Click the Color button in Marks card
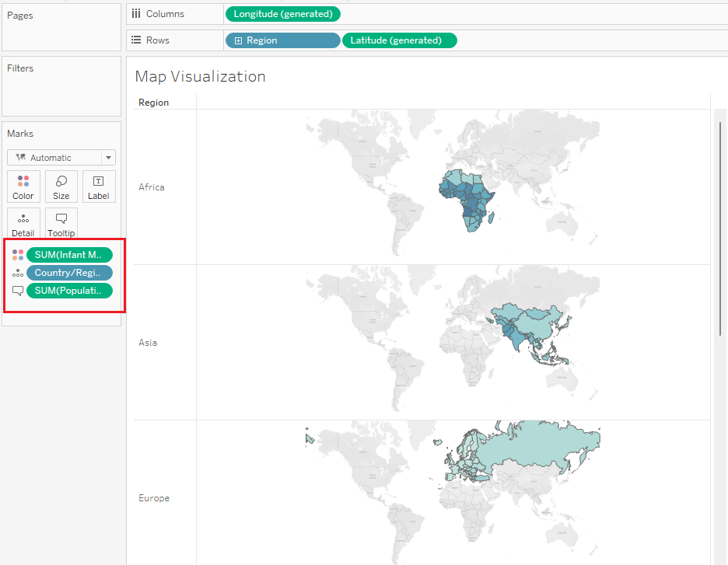This screenshot has width=728, height=565. coord(23,187)
